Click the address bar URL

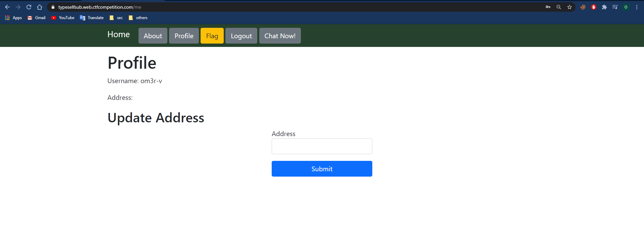coord(100,7)
